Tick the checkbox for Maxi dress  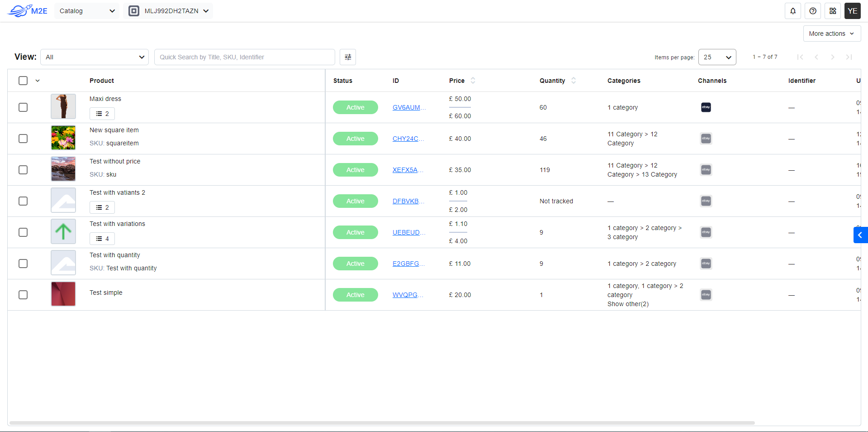click(23, 107)
